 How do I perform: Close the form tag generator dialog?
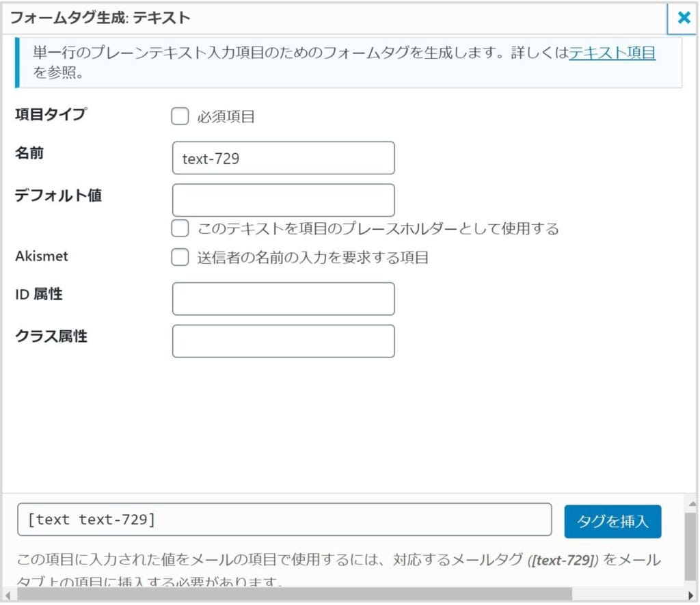683,18
